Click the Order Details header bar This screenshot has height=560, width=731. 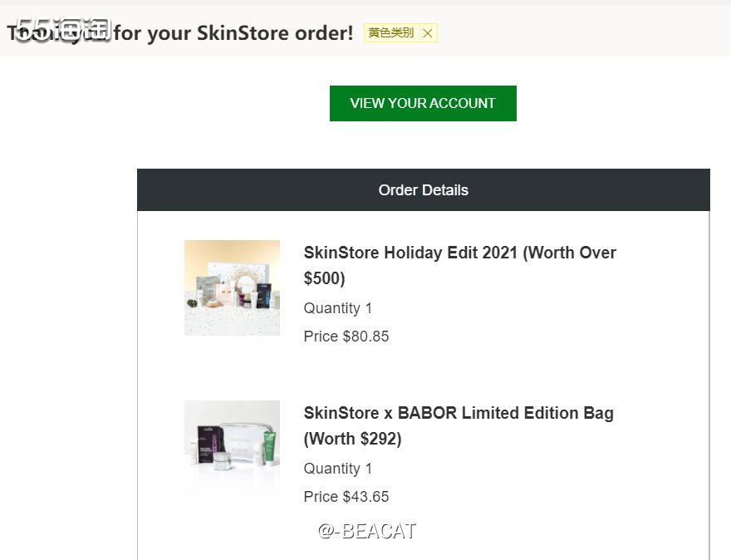point(423,190)
